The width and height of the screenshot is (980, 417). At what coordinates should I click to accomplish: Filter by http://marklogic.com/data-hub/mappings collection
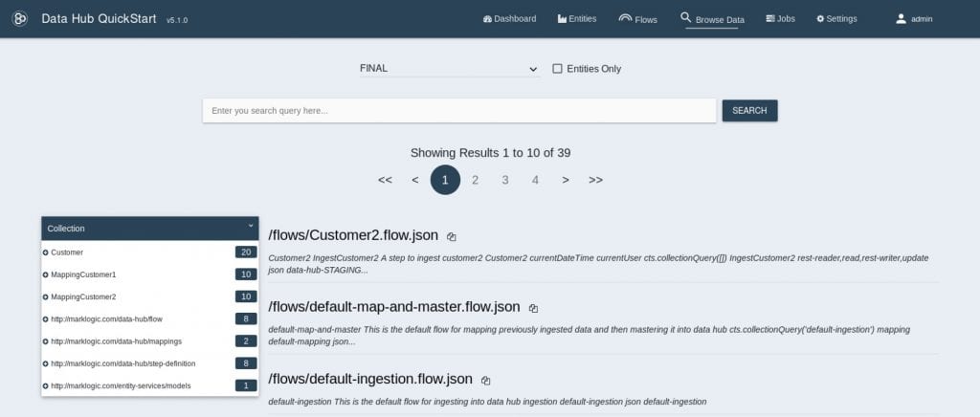(x=46, y=340)
